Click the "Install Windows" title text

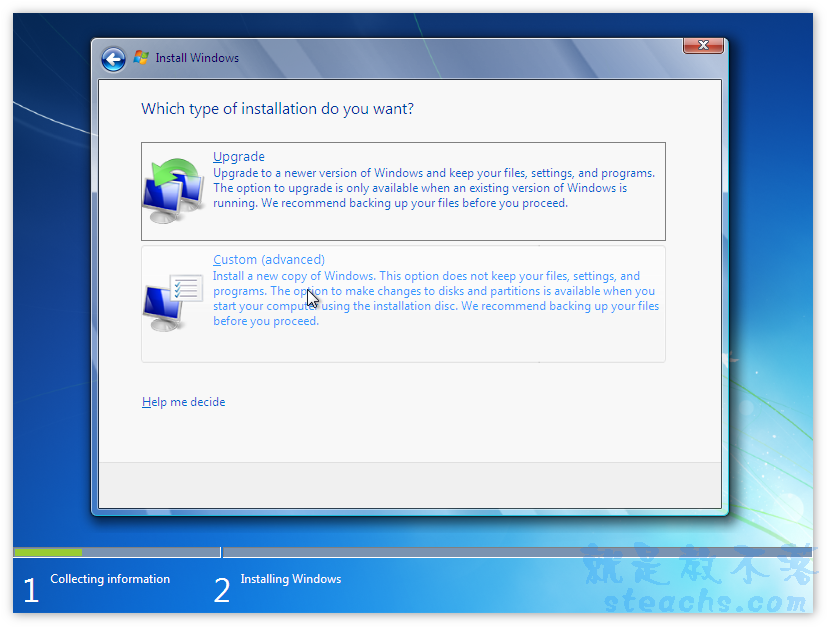(x=197, y=58)
